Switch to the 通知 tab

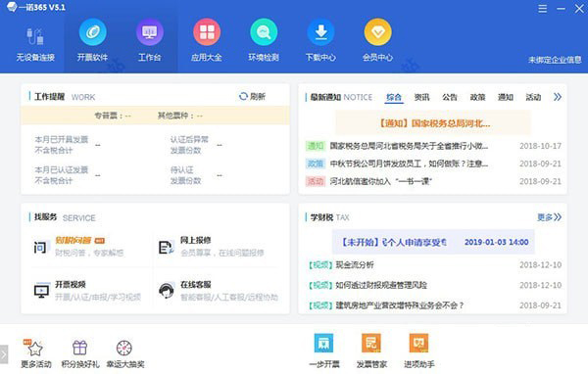506,97
